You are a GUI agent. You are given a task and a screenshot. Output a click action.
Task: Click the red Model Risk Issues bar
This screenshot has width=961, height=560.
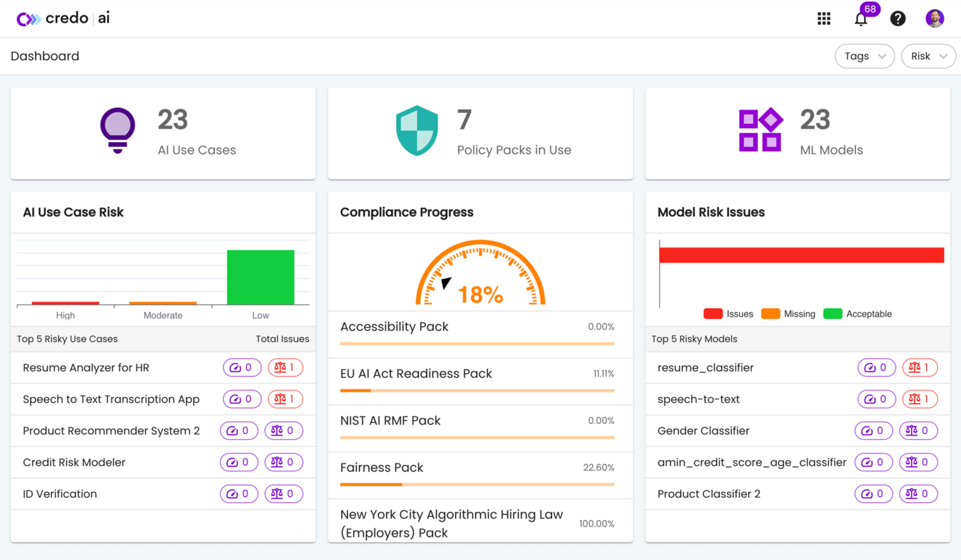[801, 255]
